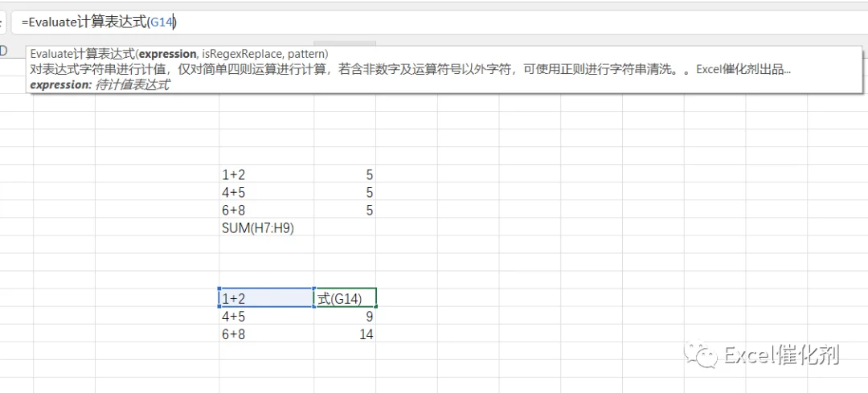The height and width of the screenshot is (393, 868).
Task: Click the editing cell showing 式(G14)
Action: pyautogui.click(x=346, y=298)
